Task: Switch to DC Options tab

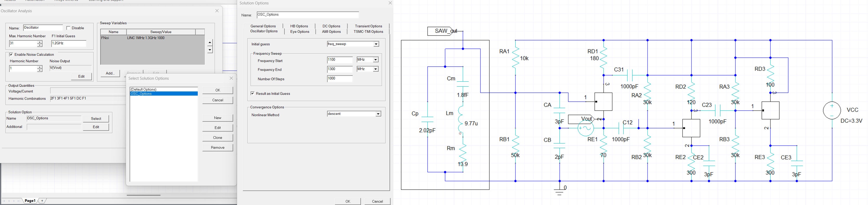Action: click(x=331, y=26)
